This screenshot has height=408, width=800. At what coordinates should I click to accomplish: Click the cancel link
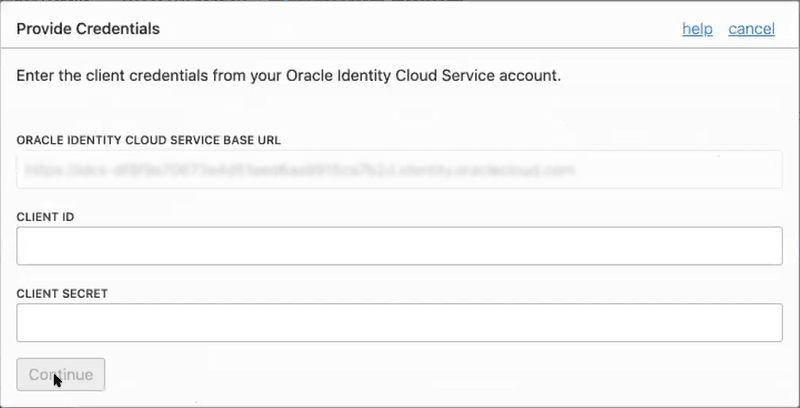pos(751,29)
